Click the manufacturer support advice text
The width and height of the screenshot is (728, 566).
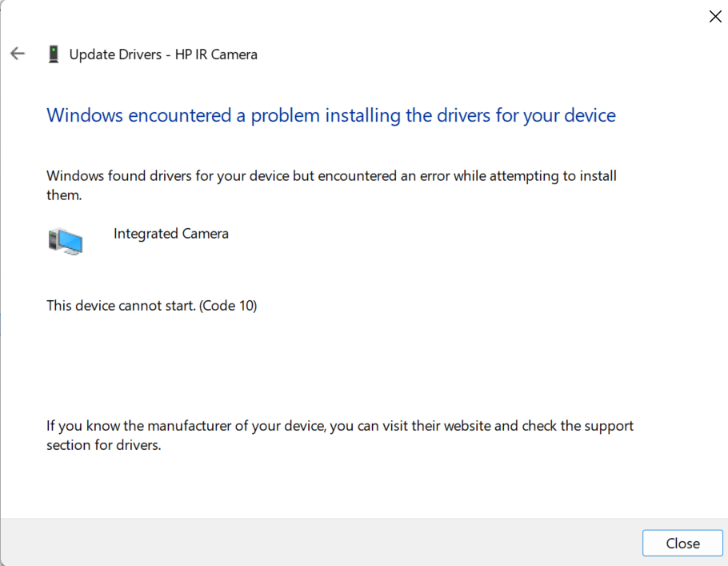pos(339,435)
